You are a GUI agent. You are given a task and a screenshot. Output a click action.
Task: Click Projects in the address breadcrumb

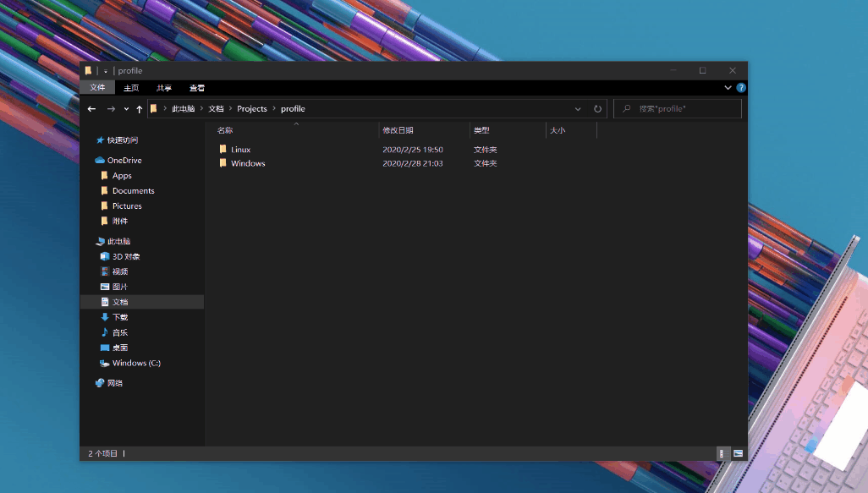(x=252, y=109)
